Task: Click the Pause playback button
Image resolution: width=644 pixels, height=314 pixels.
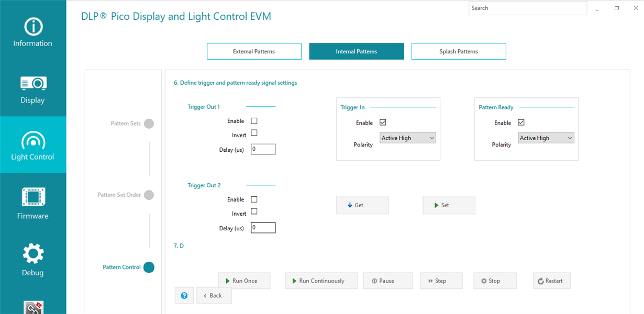Action: (388, 281)
